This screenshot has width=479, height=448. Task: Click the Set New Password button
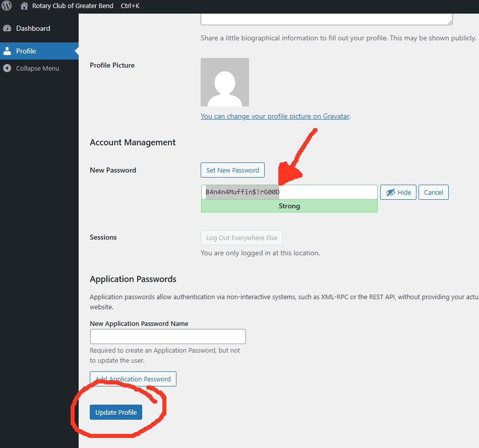click(x=232, y=170)
